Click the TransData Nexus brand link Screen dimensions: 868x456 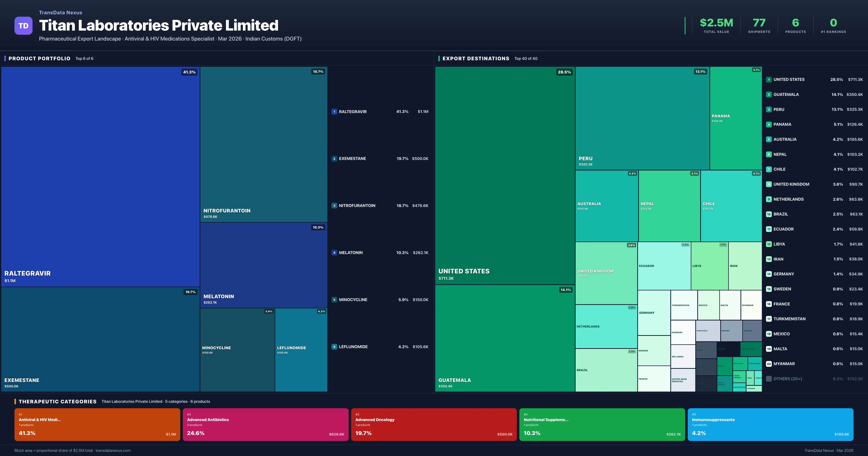pos(60,12)
